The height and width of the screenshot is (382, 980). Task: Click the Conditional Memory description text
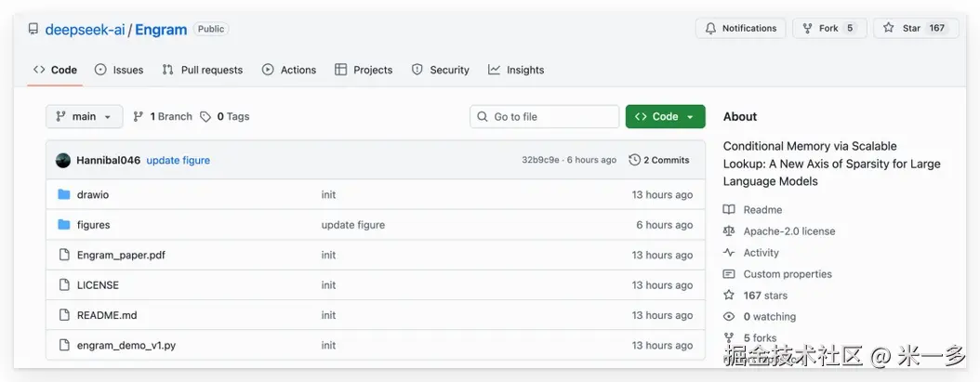point(831,164)
